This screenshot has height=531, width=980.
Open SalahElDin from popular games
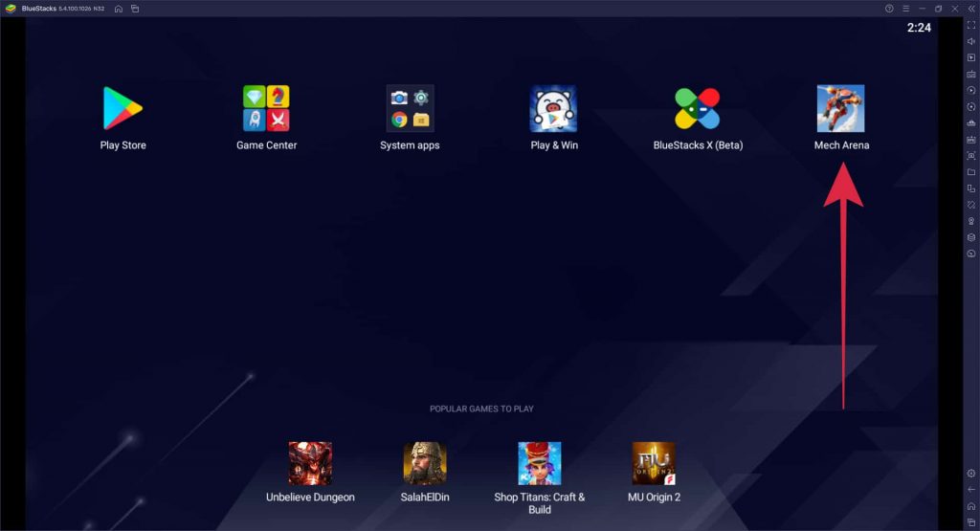click(x=425, y=463)
